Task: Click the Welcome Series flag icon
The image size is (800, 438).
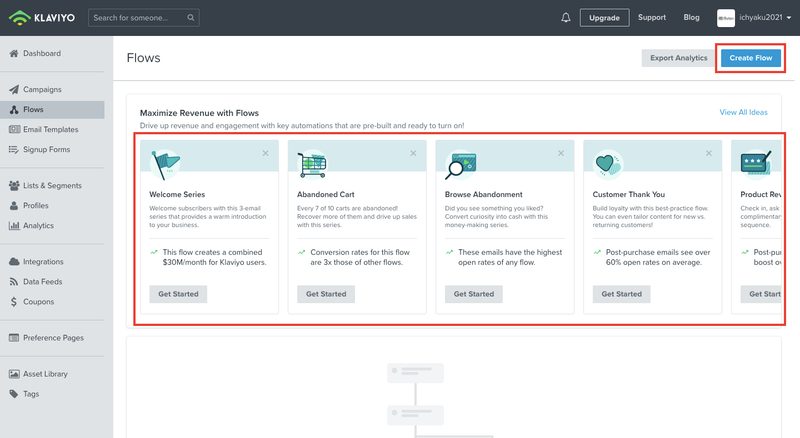Action: (165, 164)
